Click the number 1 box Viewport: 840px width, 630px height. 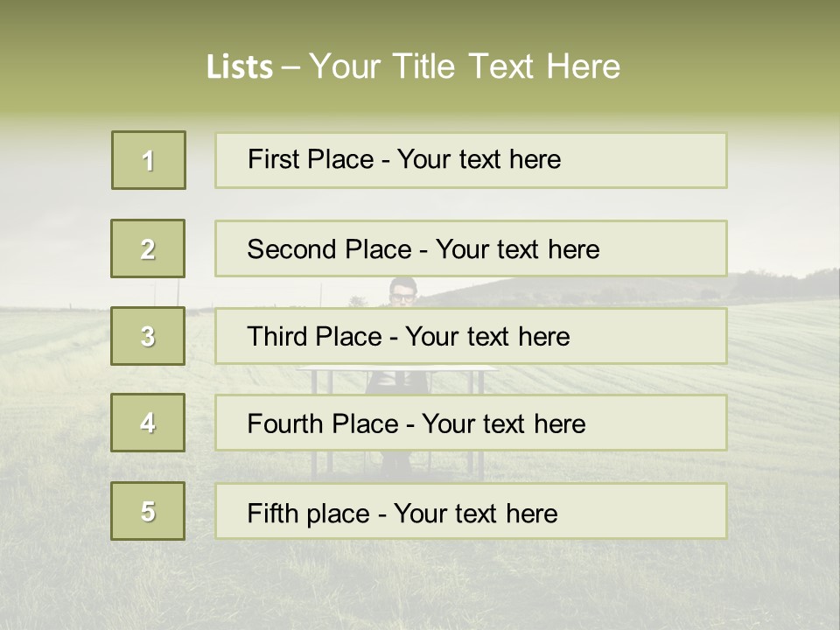click(x=148, y=160)
